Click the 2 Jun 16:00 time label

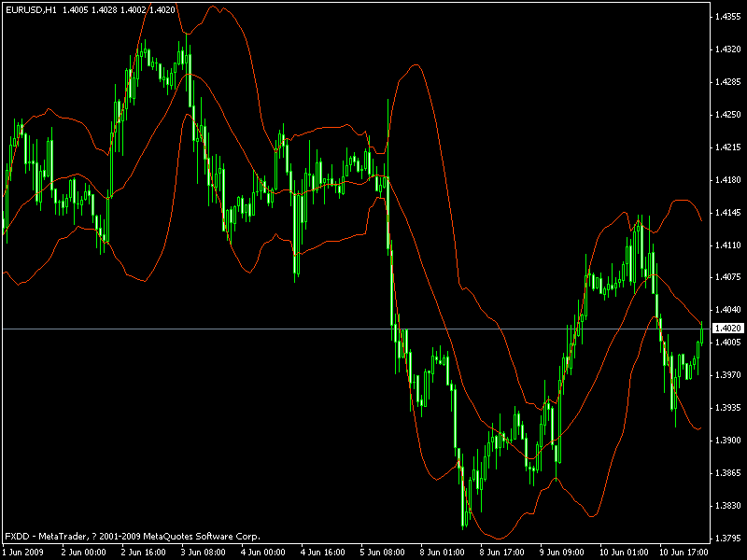pyautogui.click(x=144, y=553)
